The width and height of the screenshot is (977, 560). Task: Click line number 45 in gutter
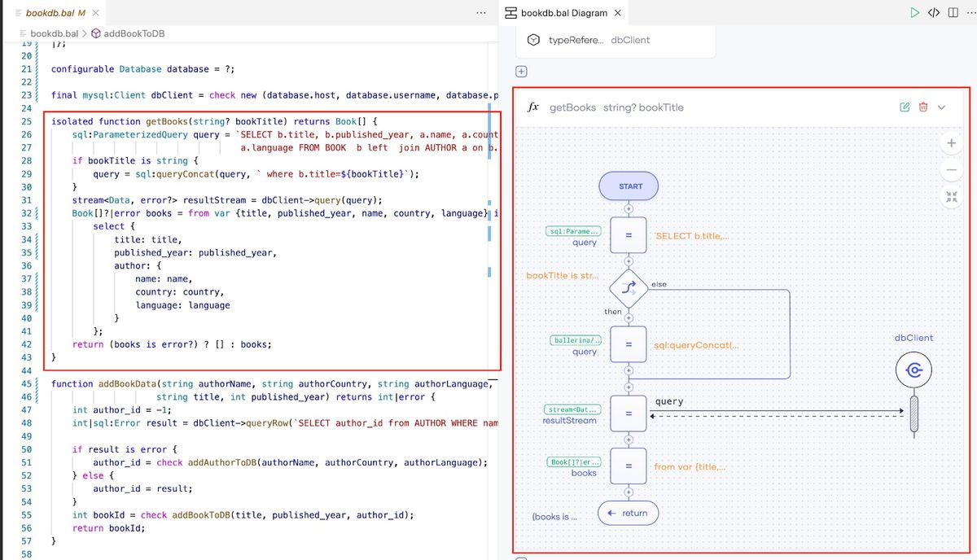pyautogui.click(x=26, y=383)
